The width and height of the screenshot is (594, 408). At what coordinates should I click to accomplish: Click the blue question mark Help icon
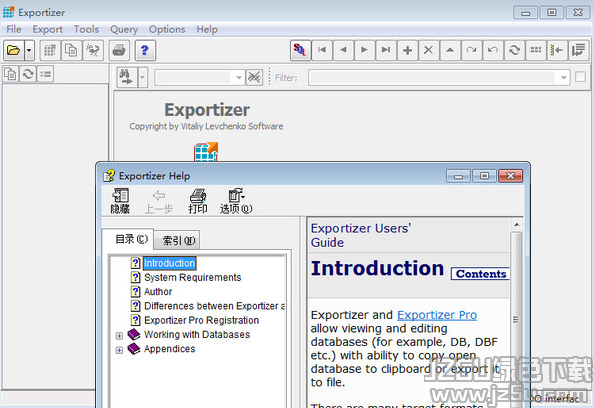tap(145, 50)
